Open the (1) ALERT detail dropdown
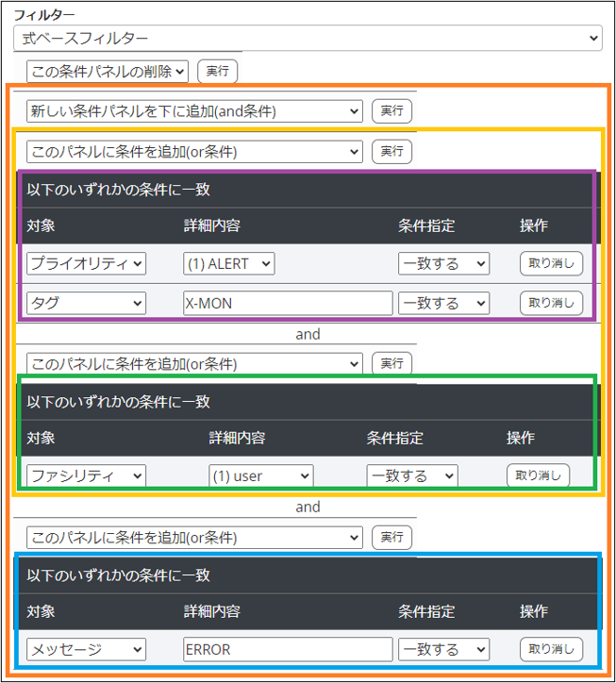 pyautogui.click(x=228, y=263)
